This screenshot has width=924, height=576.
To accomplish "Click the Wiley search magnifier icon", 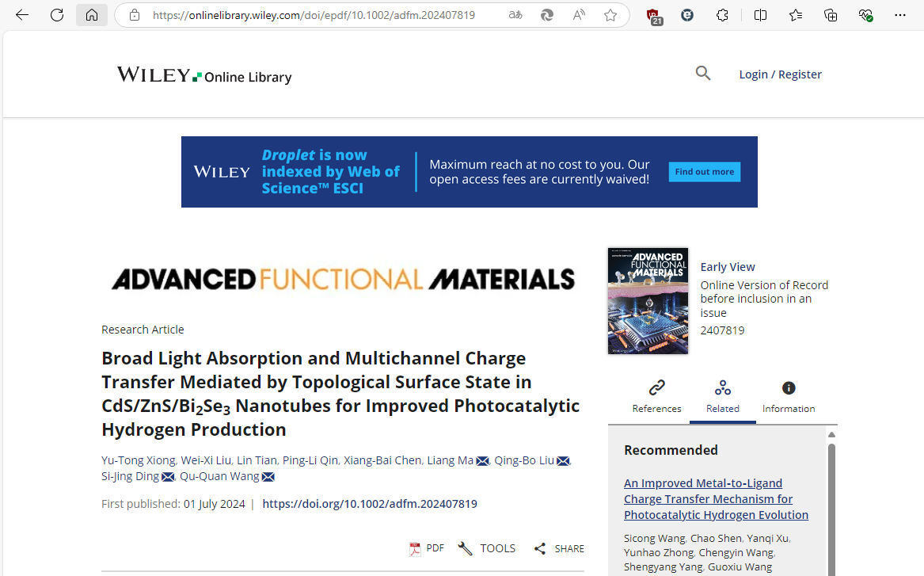I will point(703,74).
